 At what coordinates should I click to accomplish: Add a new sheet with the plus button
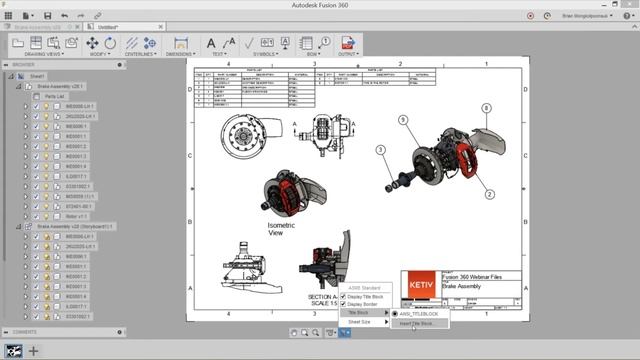(33, 351)
